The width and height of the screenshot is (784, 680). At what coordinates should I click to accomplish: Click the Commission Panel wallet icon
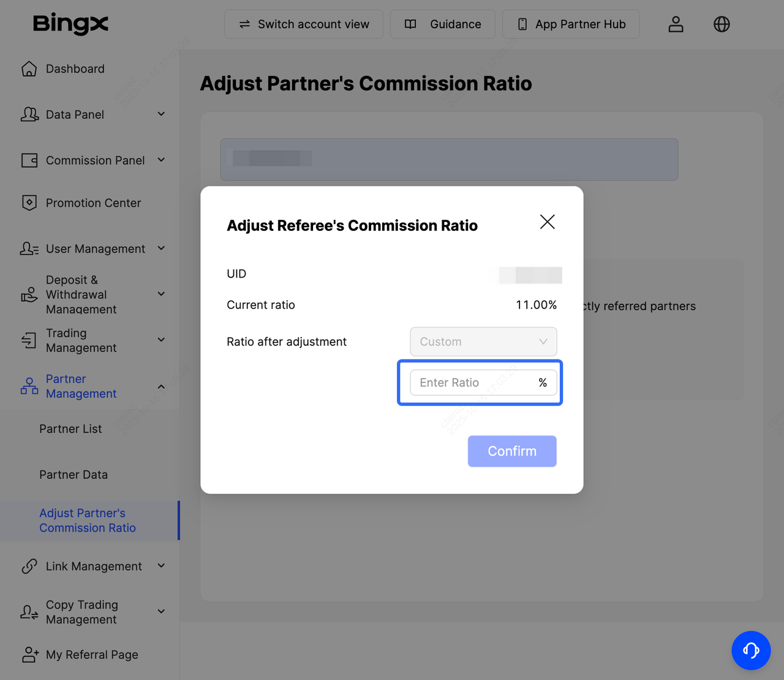29,161
